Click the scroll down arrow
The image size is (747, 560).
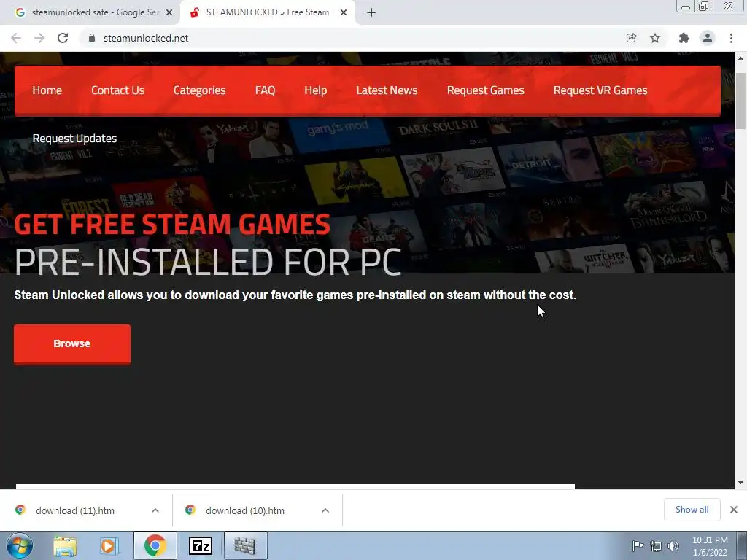tap(740, 483)
